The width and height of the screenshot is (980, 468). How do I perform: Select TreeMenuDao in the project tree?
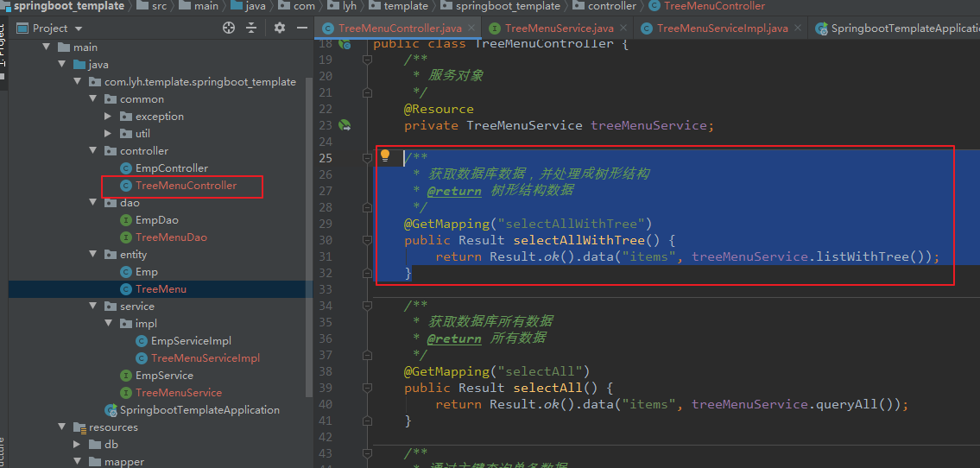coord(170,237)
